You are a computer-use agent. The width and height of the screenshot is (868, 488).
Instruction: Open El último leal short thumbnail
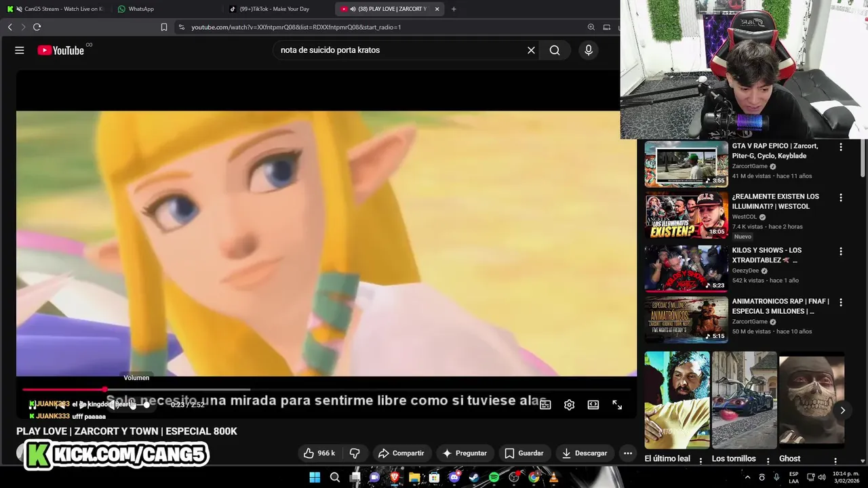click(x=677, y=400)
